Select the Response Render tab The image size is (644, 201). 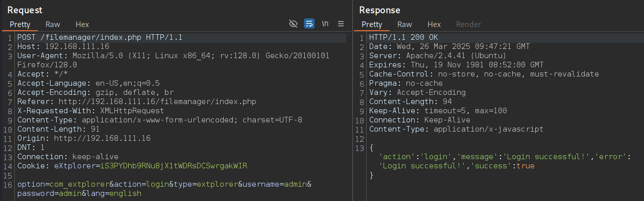pos(468,24)
